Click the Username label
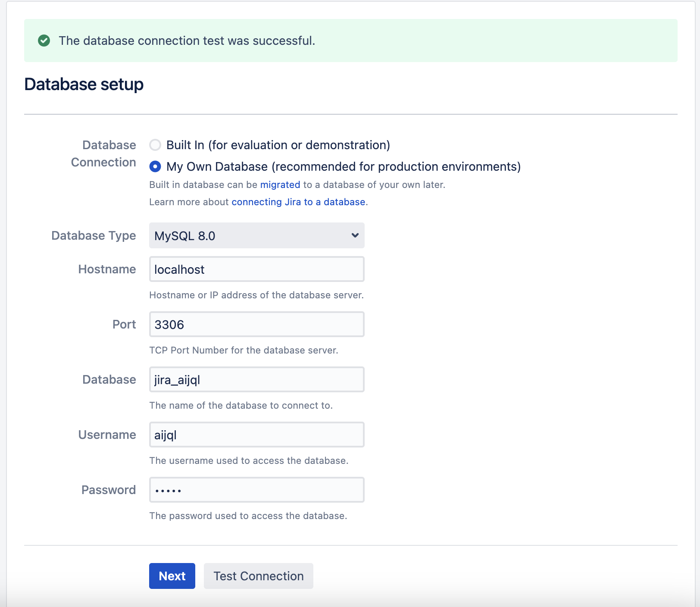Image resolution: width=700 pixels, height=607 pixels. tap(107, 435)
